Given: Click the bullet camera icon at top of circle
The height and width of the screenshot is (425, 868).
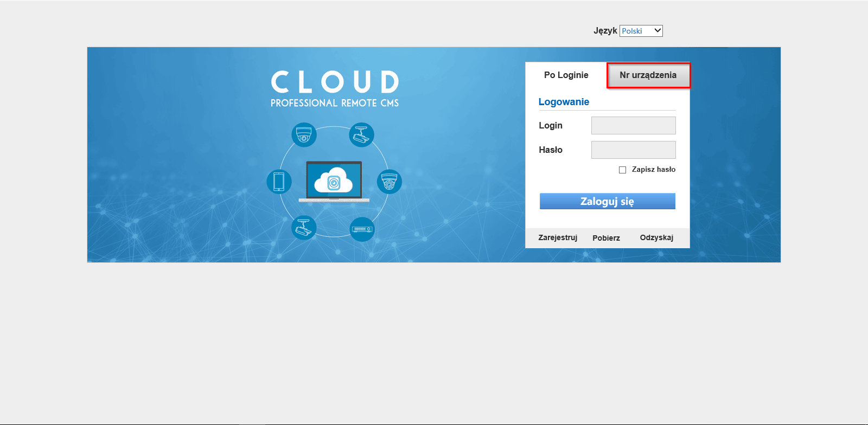Looking at the screenshot, I should (361, 134).
